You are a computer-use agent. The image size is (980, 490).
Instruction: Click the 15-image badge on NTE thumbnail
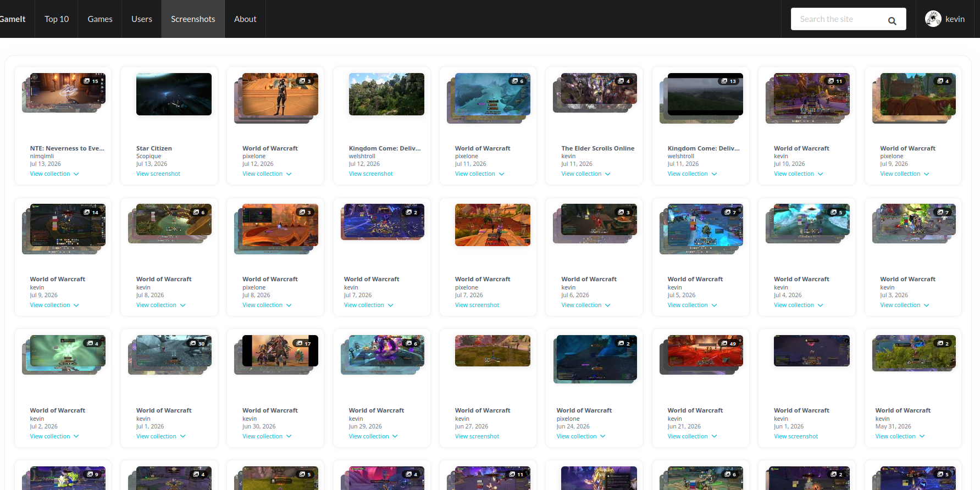[x=91, y=81]
